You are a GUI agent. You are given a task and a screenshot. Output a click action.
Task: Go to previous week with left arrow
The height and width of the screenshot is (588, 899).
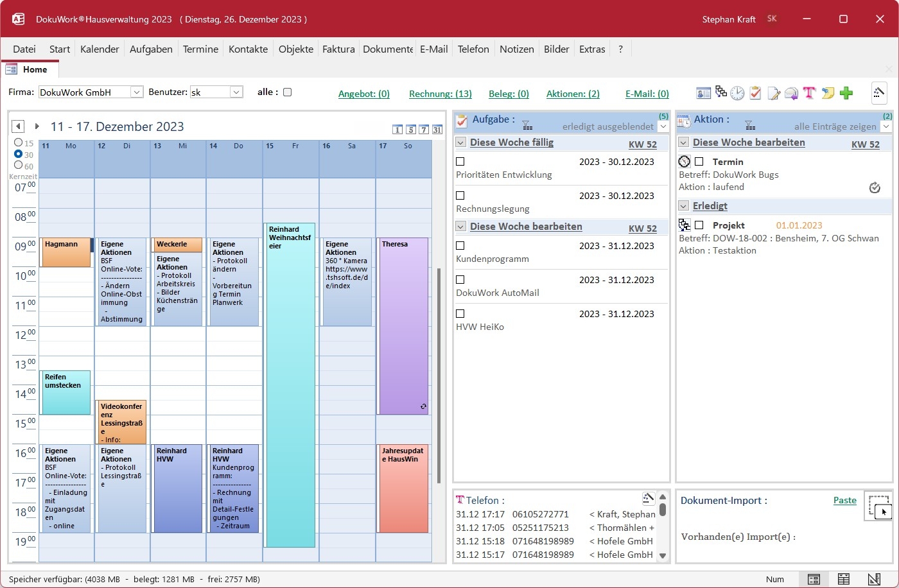18,126
